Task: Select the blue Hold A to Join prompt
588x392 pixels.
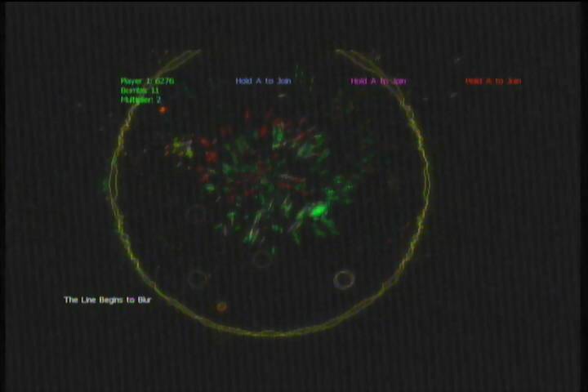Action: 263,81
